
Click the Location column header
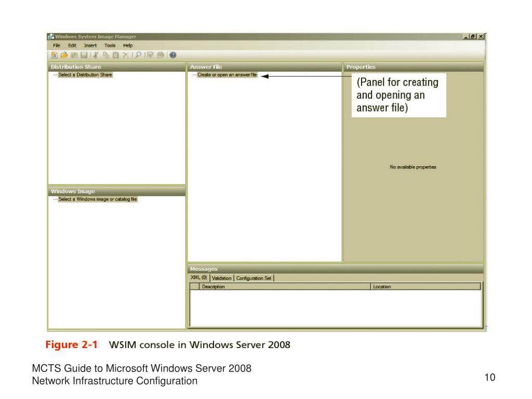[425, 287]
